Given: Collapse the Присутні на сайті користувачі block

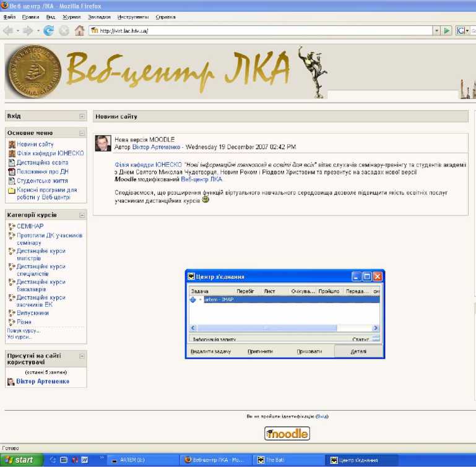Looking at the screenshot, I should click(x=82, y=356).
